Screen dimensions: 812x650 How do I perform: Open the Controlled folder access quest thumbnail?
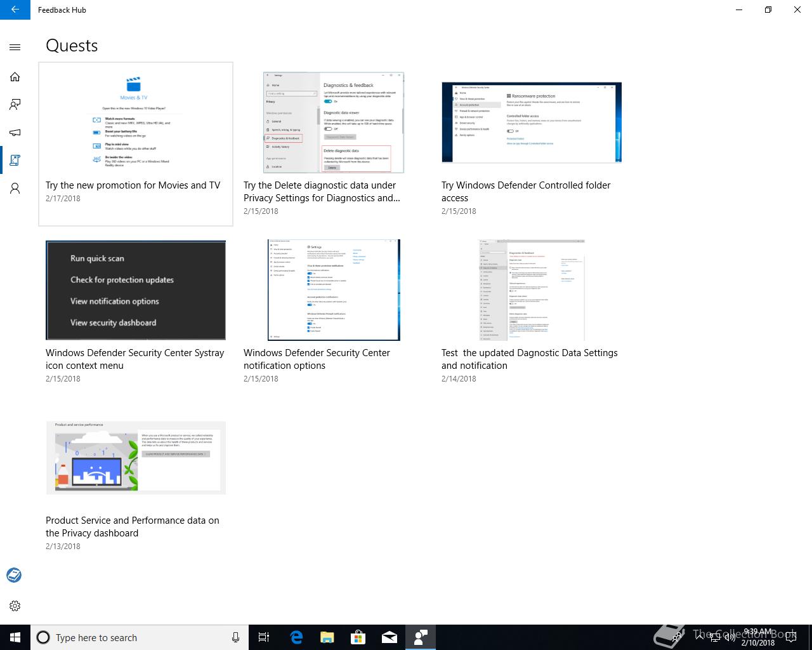532,123
